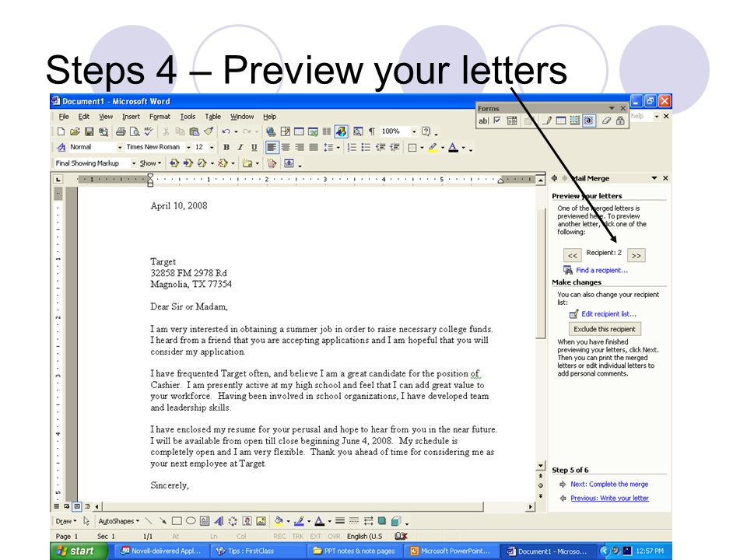Go to next recipient with >> button
747x560 pixels.
click(x=636, y=255)
